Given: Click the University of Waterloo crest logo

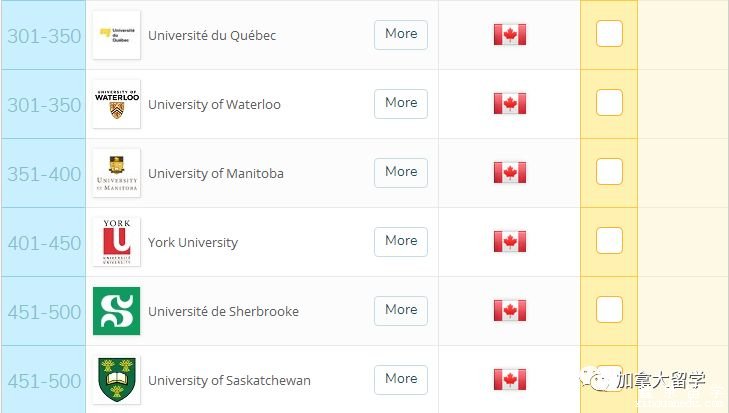Looking at the screenshot, I should click(116, 104).
